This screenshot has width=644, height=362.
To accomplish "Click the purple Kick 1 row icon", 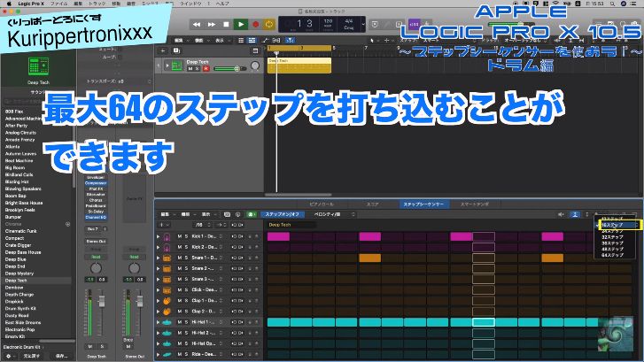I will pyautogui.click(x=167, y=237).
